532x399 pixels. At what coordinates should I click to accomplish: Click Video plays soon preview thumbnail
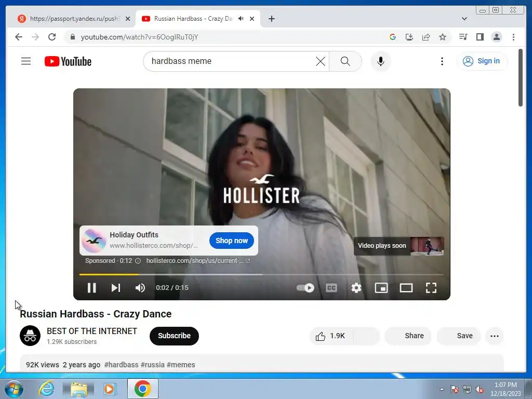coord(427,246)
